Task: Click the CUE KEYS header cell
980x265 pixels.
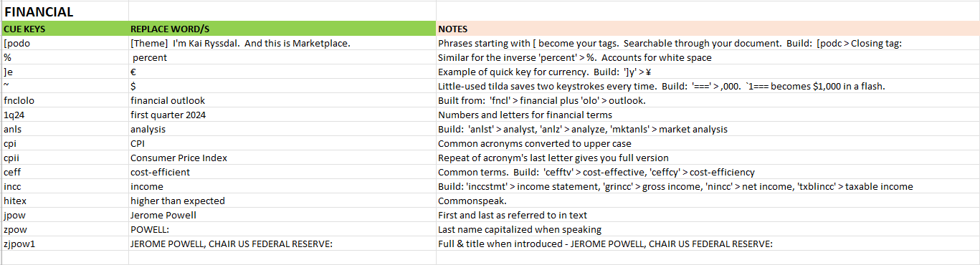Action: pyautogui.click(x=65, y=29)
